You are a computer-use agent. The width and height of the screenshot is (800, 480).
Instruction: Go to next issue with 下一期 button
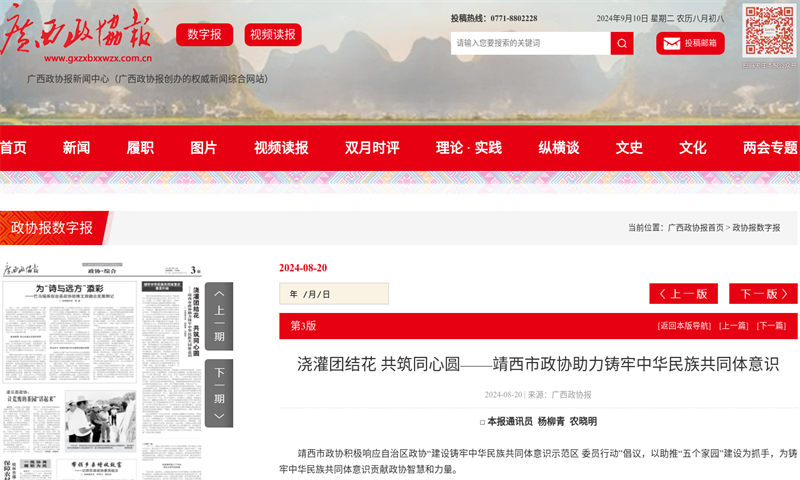click(219, 393)
